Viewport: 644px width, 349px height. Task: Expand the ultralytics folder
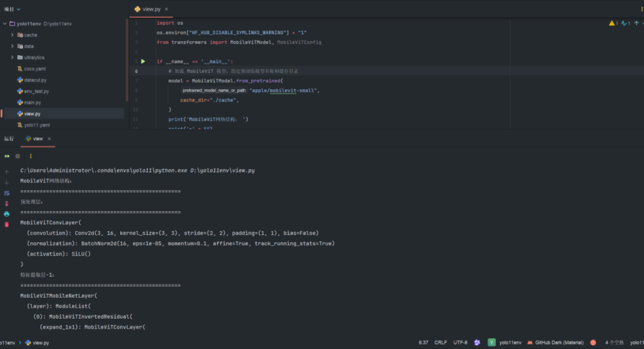point(12,57)
